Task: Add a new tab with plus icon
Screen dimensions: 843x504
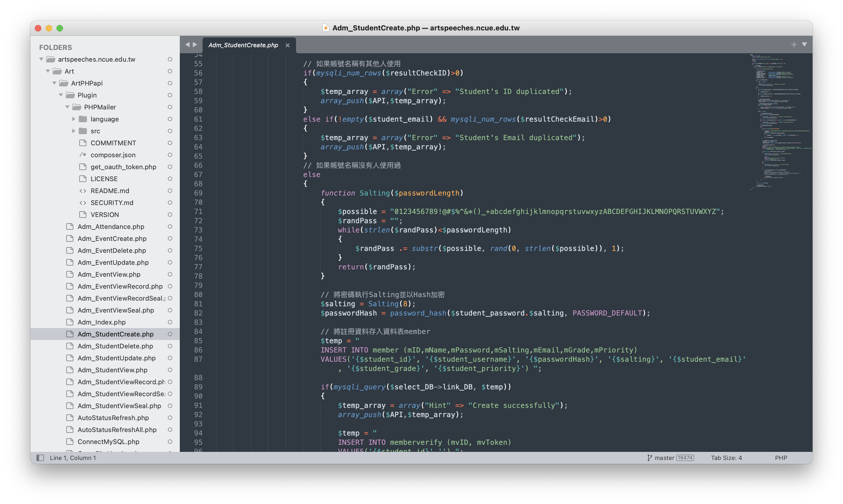Action: point(793,45)
